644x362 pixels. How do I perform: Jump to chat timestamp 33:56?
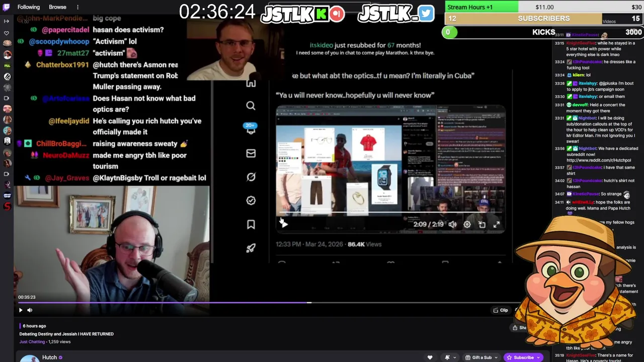click(559, 149)
